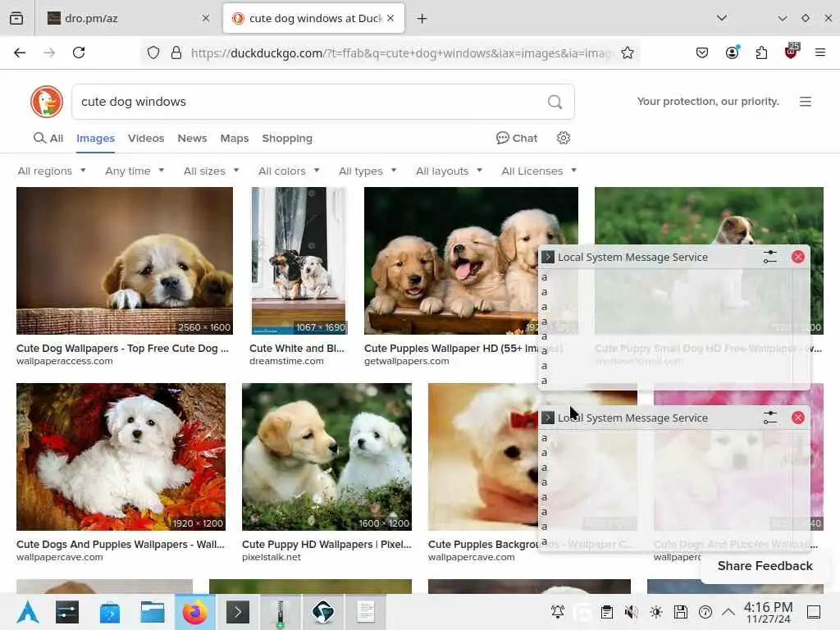The image size is (840, 630).
Task: Open the getwallpapers.com source link
Action: pyautogui.click(x=407, y=361)
